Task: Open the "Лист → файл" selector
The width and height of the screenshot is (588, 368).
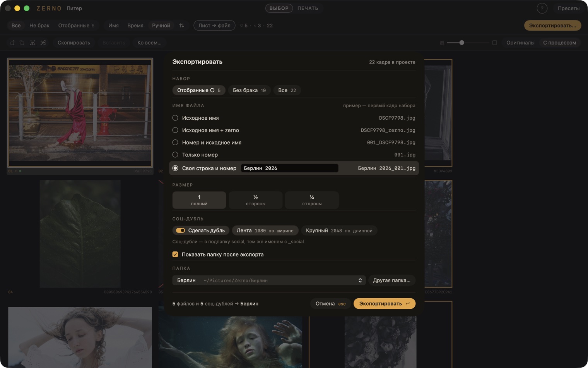Action: click(214, 26)
